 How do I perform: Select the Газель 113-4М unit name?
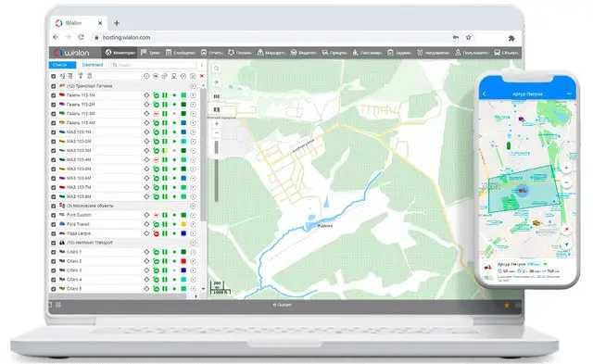click(x=81, y=123)
